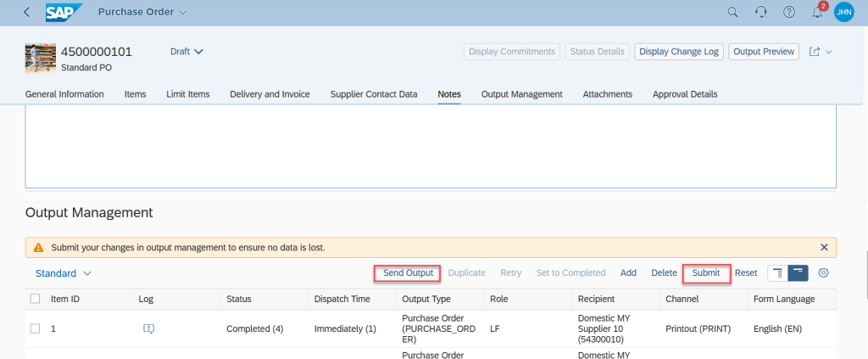Open log icon for item 1
Viewport: 868px width, 359px height.
point(148,328)
